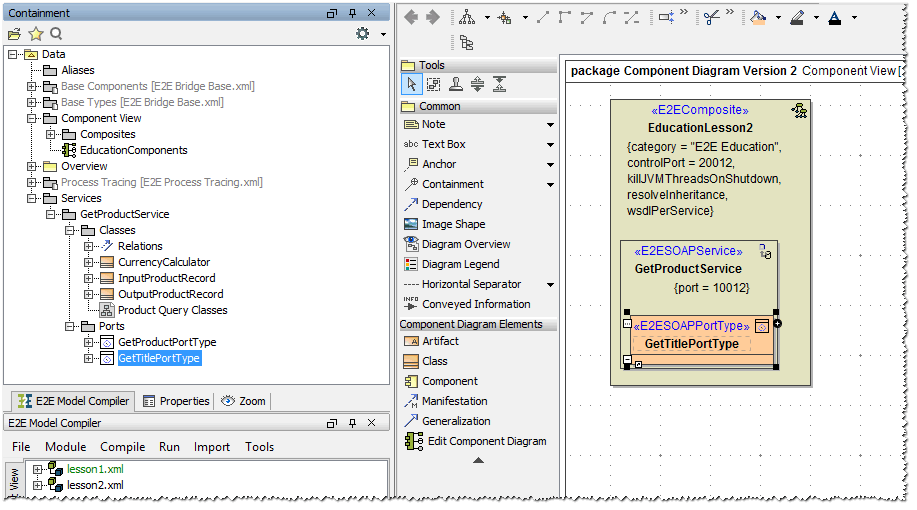Screen dimensions: 917x510
Task: Open the Note tool dropdown arrow
Action: tap(550, 125)
